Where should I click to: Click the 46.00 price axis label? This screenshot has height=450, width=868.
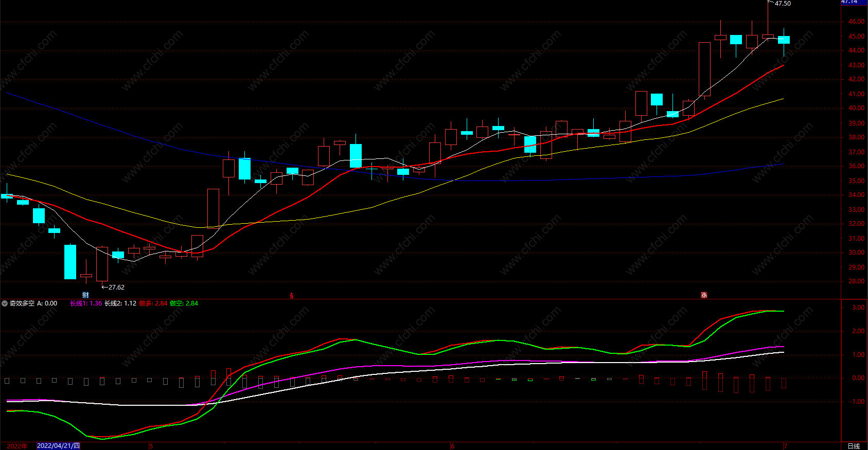(856, 22)
